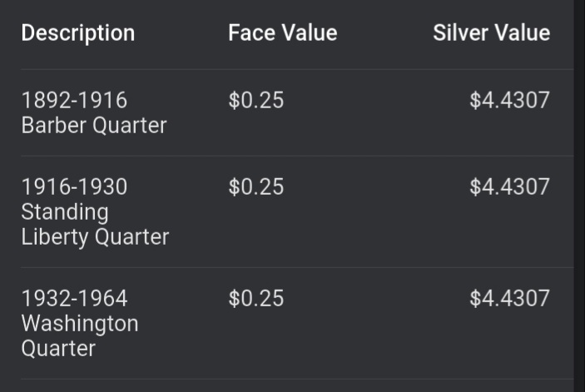Click the '1932-1964' year range text
The width and height of the screenshot is (585, 392).
74,299
